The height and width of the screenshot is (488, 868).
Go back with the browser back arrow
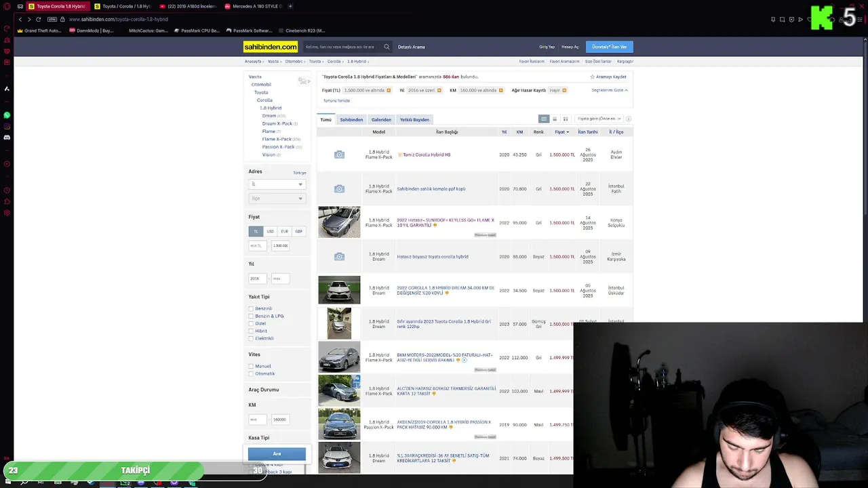20,19
